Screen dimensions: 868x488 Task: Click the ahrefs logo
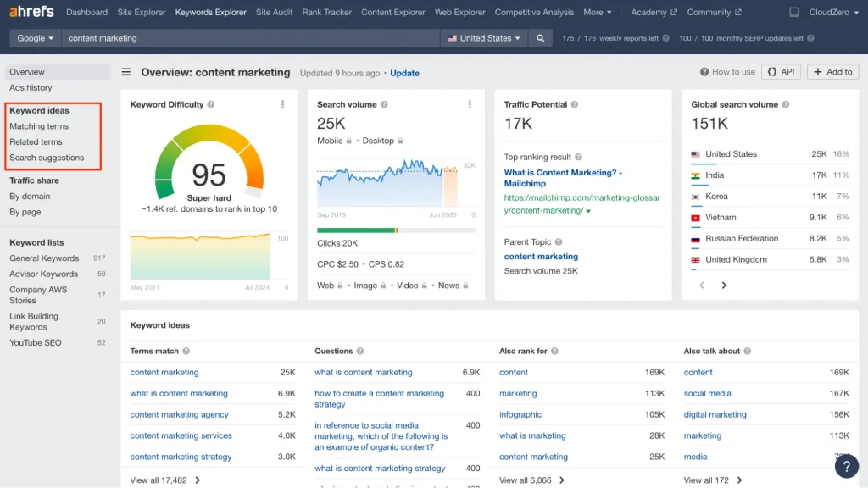coord(31,12)
